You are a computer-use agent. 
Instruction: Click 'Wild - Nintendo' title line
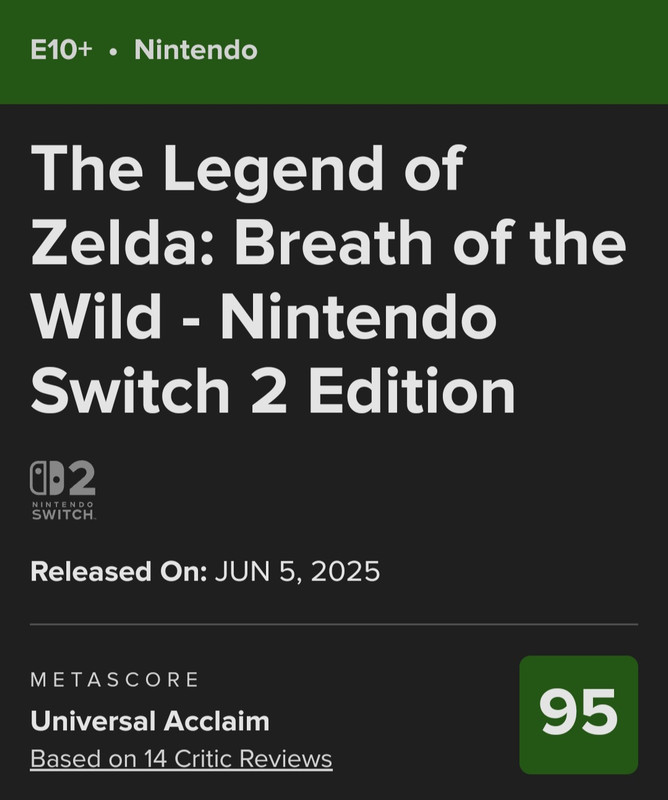263,318
